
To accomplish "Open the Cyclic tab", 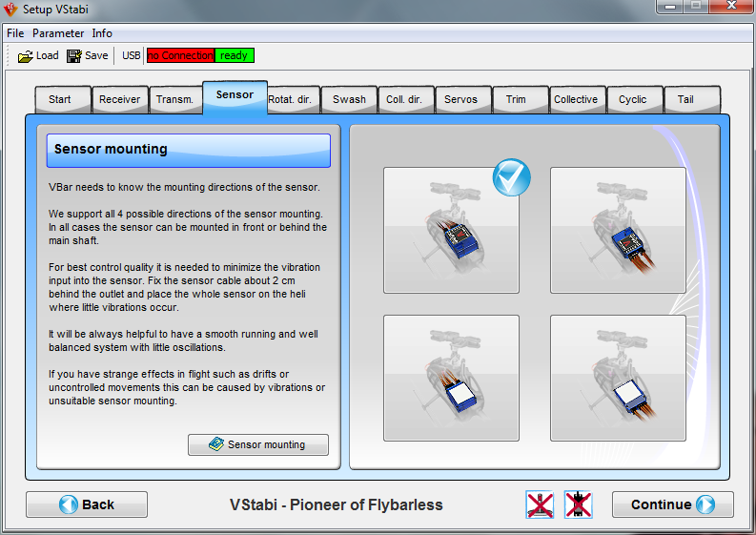I will (x=635, y=99).
